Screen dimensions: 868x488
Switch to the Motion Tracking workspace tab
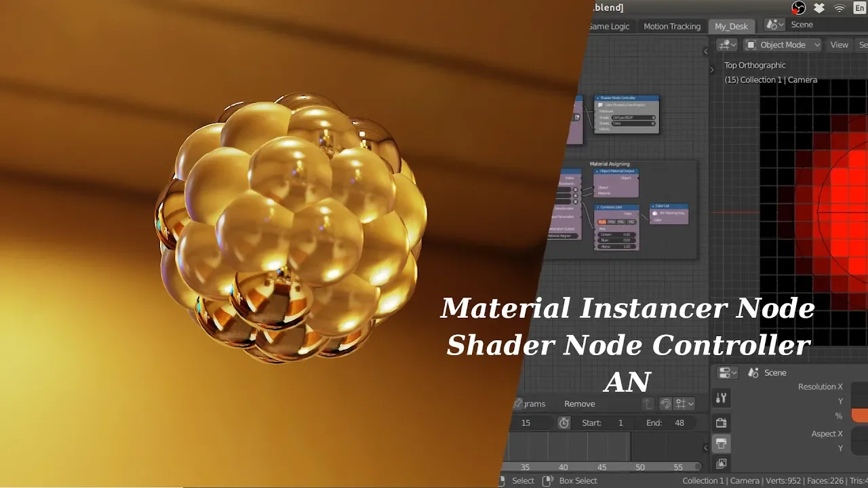point(672,26)
